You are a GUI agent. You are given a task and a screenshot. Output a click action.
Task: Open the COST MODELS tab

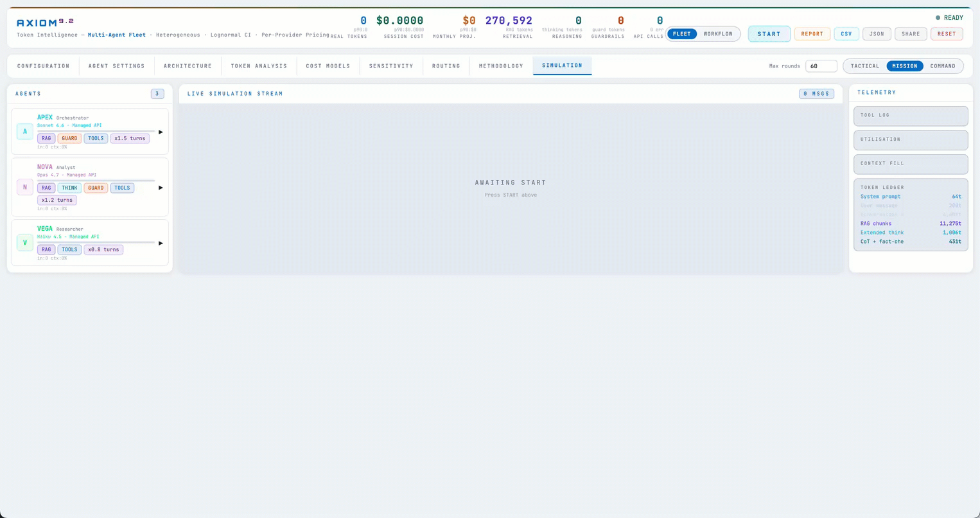pos(328,66)
